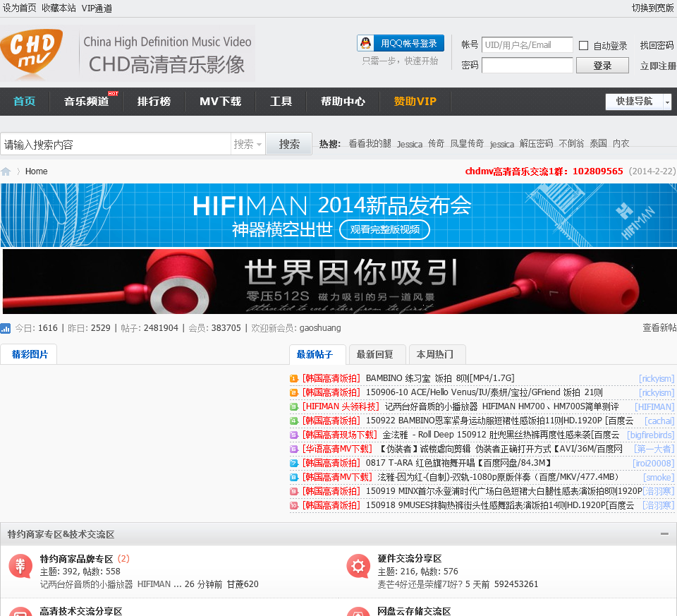Toggle the 自动登录 checkbox
This screenshot has width=677, height=616.
pyautogui.click(x=583, y=45)
